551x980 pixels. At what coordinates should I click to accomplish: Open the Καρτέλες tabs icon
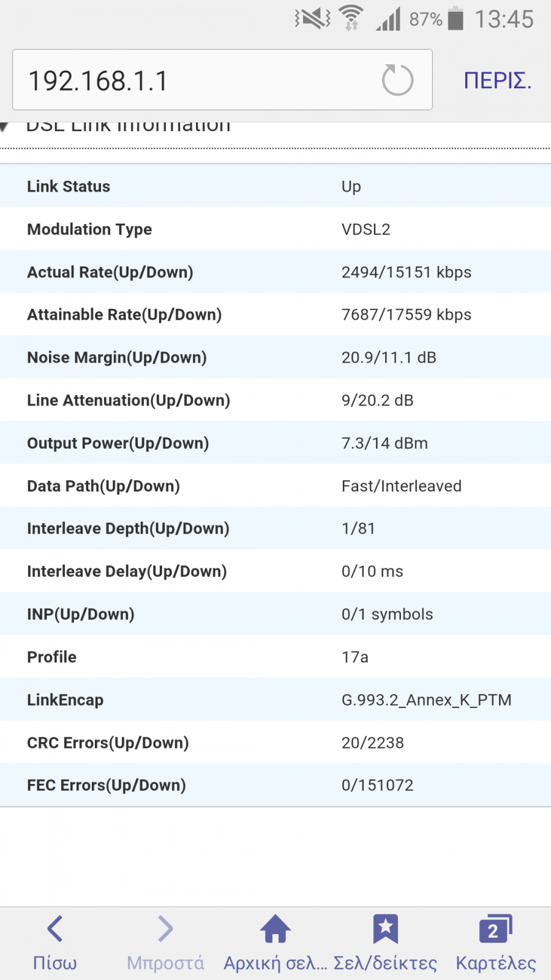point(496,929)
